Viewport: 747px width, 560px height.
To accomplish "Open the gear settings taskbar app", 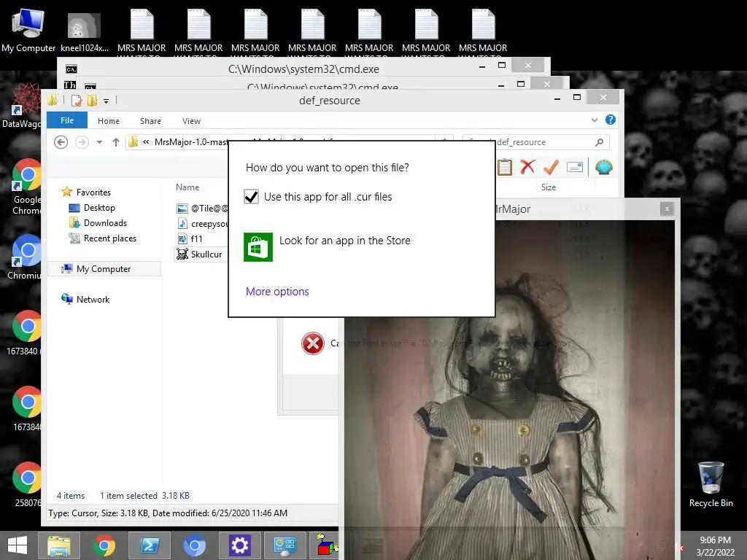I will (x=239, y=545).
